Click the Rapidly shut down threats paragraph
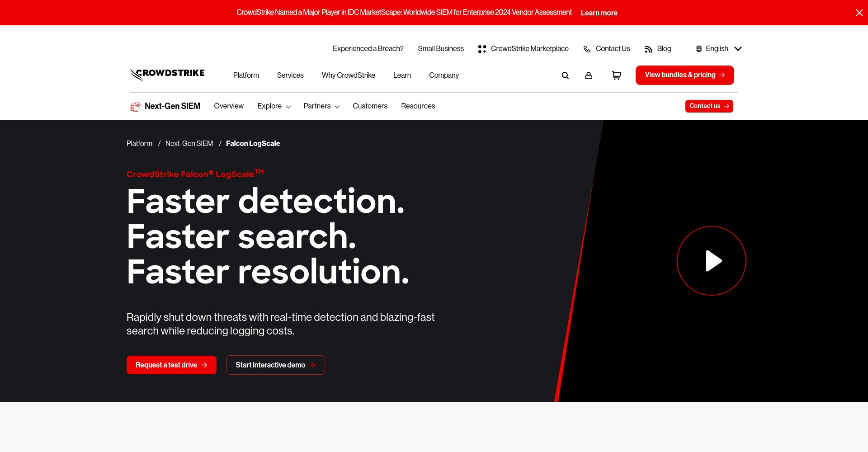 280,324
